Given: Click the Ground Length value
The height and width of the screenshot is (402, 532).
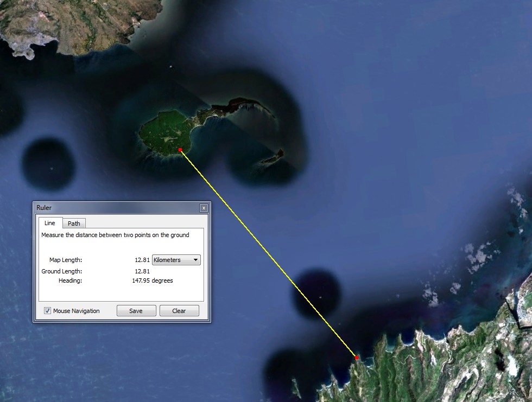Looking at the screenshot, I should [x=142, y=271].
